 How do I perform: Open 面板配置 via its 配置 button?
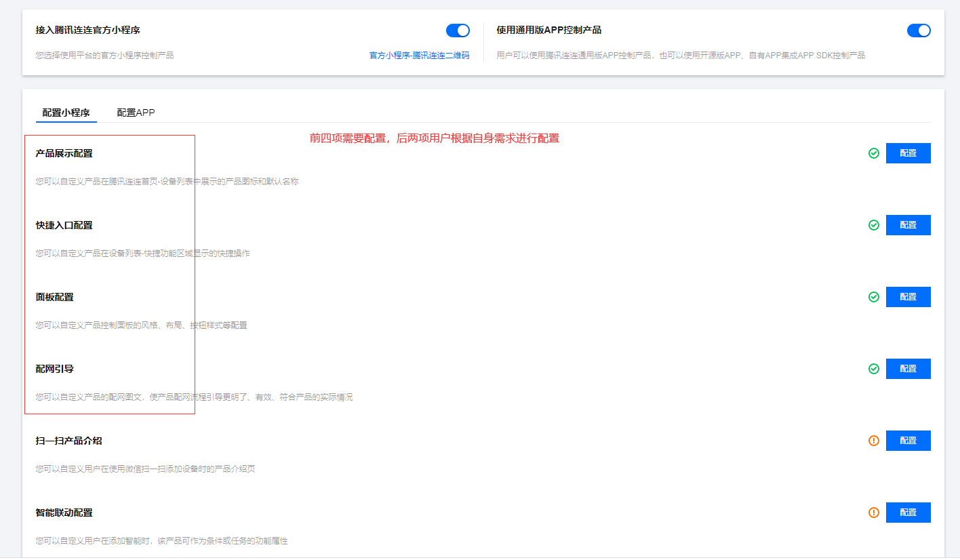point(908,296)
